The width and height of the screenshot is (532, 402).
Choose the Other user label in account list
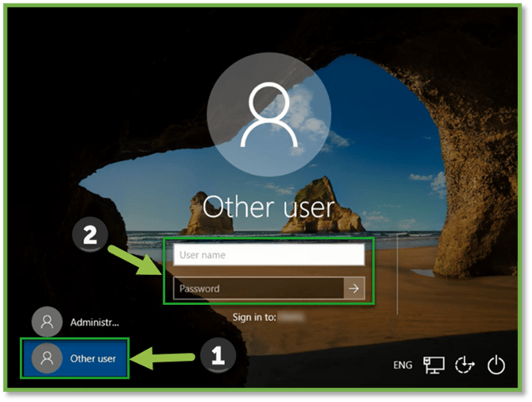coord(93,358)
